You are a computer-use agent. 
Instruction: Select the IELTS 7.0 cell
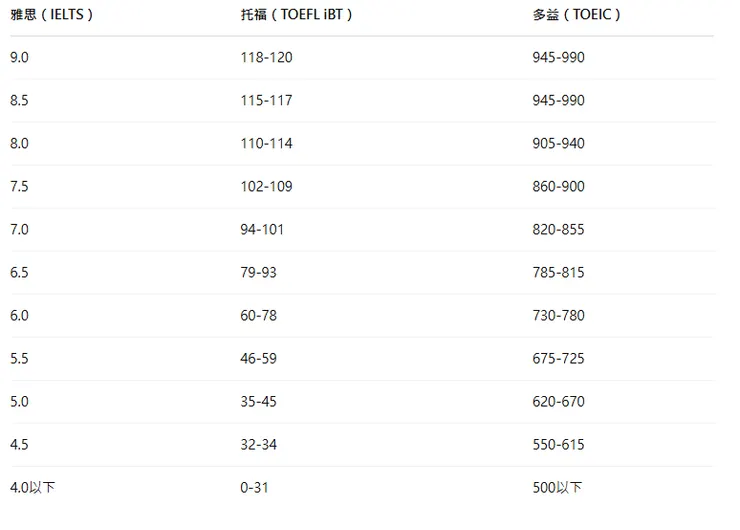pos(20,230)
